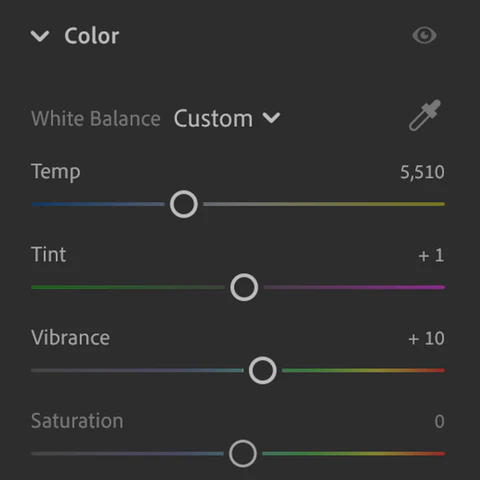
Task: Toggle the Color panel eye visibility
Action: point(424,35)
